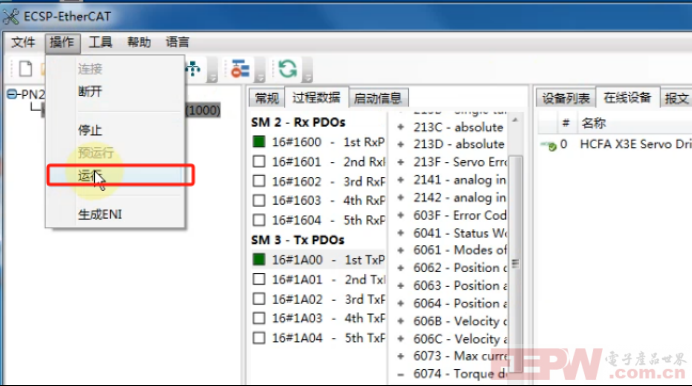Select the (1000) slave tree node
Image resolution: width=692 pixels, height=386 pixels.
[203, 110]
